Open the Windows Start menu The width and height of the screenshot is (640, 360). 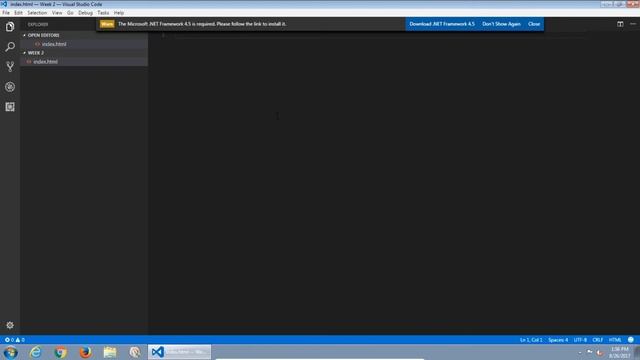point(10,352)
